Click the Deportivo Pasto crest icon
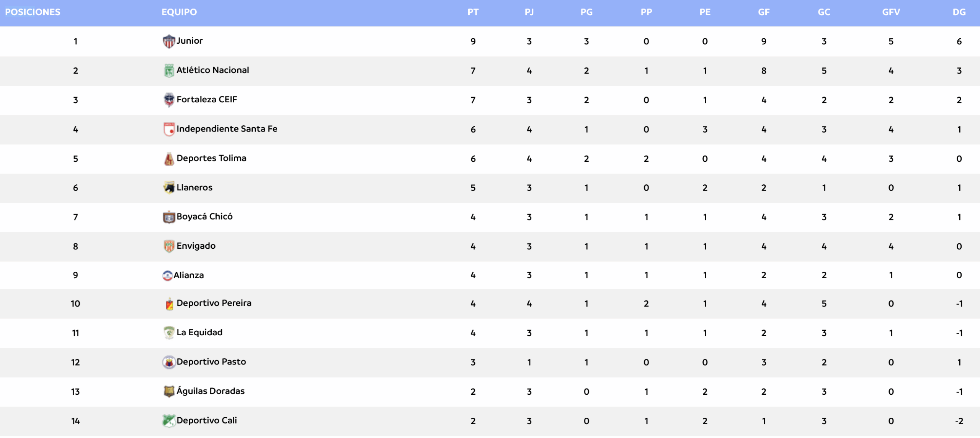The height and width of the screenshot is (438, 980). click(168, 362)
